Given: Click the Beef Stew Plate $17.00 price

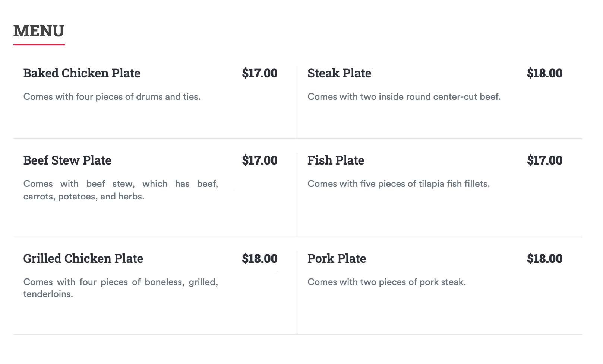Looking at the screenshot, I should (259, 160).
